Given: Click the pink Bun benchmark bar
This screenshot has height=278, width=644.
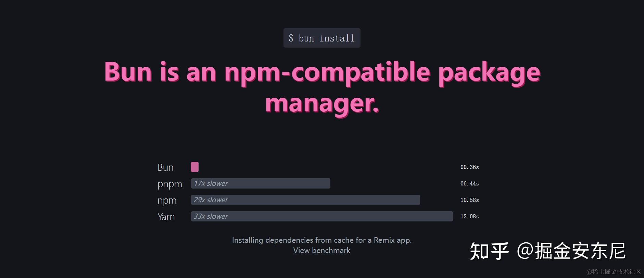Looking at the screenshot, I should tap(195, 167).
